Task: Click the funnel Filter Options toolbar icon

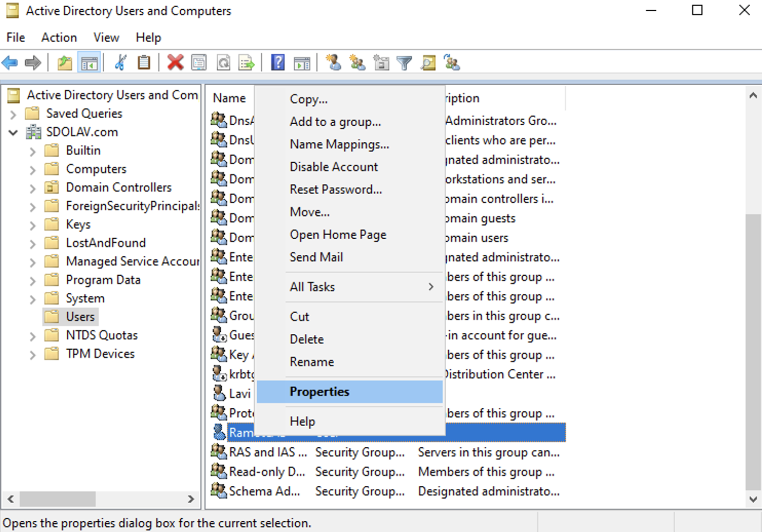Action: coord(405,63)
